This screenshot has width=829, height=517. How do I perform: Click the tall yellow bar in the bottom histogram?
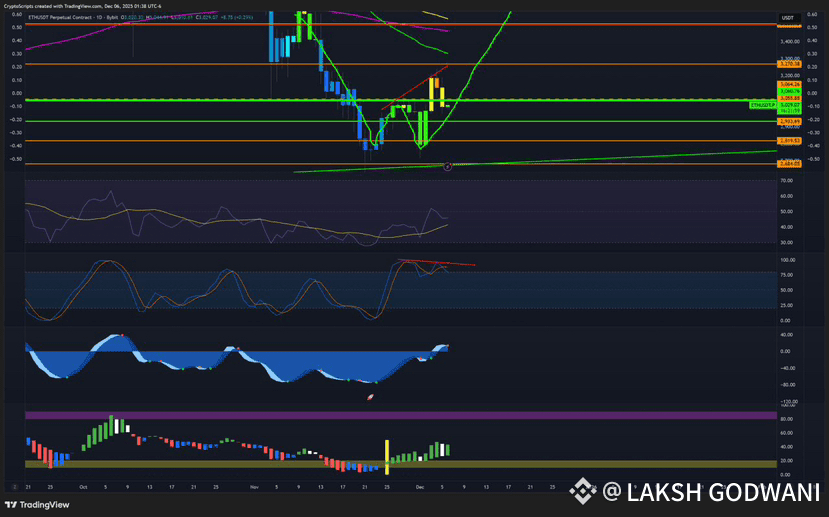(387, 457)
